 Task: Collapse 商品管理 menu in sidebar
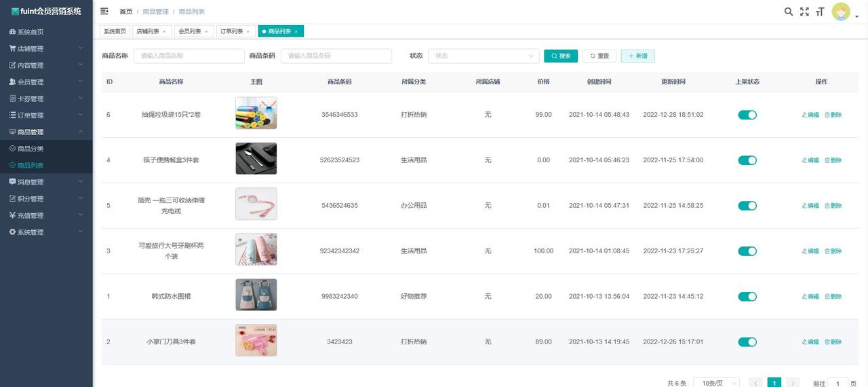point(46,132)
